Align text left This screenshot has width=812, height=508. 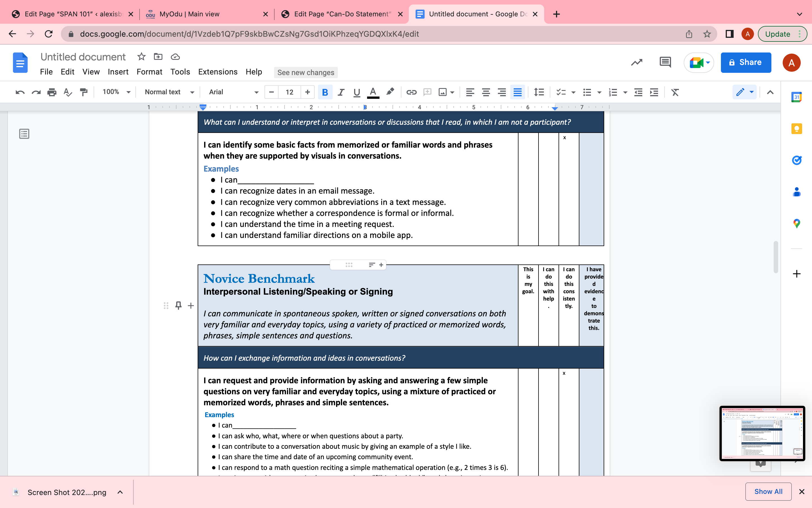(470, 92)
